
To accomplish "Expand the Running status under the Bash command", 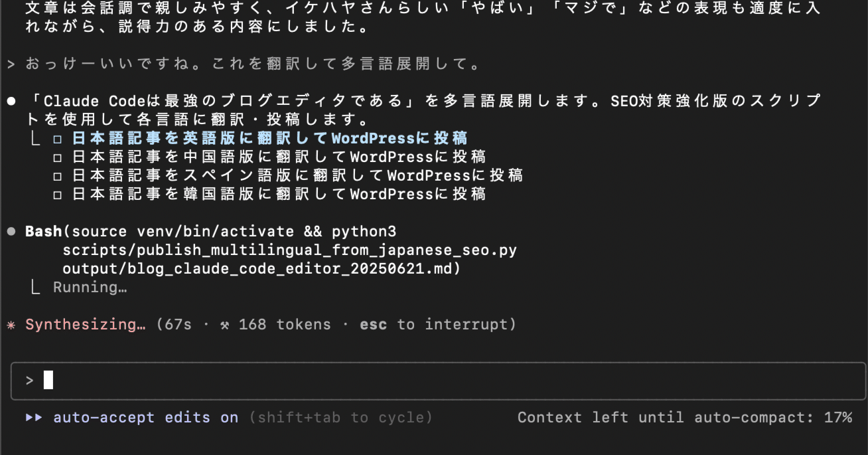I will [x=90, y=287].
